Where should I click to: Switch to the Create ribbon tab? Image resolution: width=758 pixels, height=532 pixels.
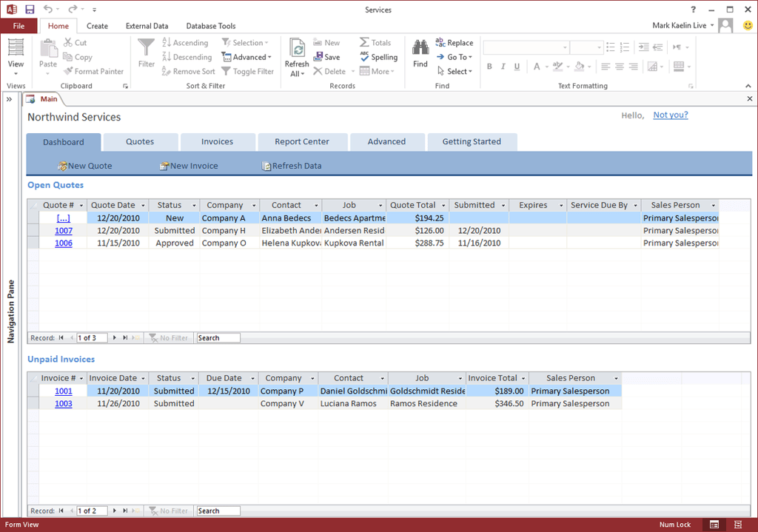tap(97, 26)
